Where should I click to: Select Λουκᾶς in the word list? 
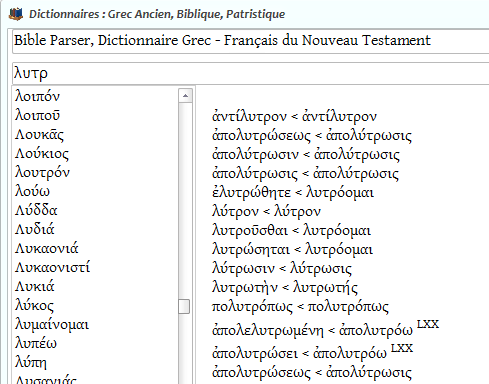pyautogui.click(x=39, y=135)
